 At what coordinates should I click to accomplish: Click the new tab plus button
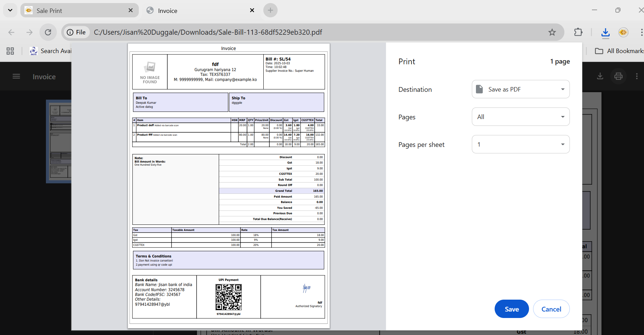click(x=270, y=11)
